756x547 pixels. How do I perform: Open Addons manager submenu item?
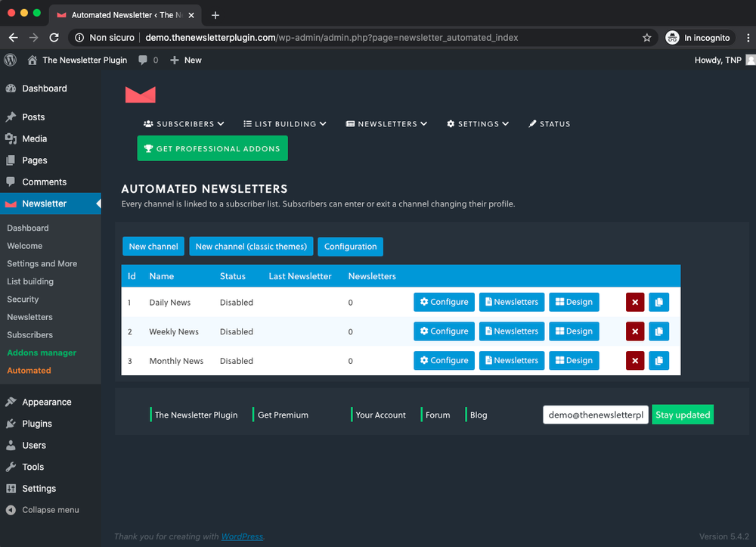tap(42, 353)
